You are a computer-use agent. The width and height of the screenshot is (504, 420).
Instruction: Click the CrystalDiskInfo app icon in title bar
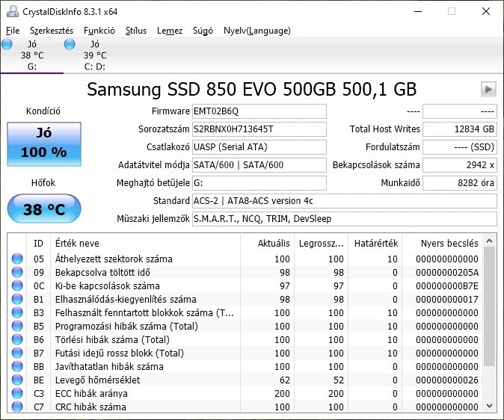pyautogui.click(x=13, y=11)
